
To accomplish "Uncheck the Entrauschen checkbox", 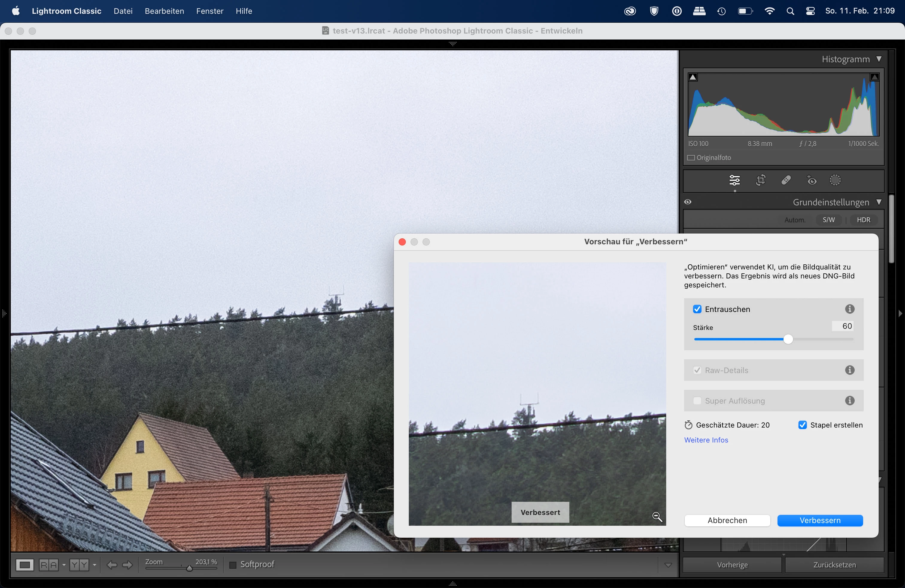I will tap(697, 309).
